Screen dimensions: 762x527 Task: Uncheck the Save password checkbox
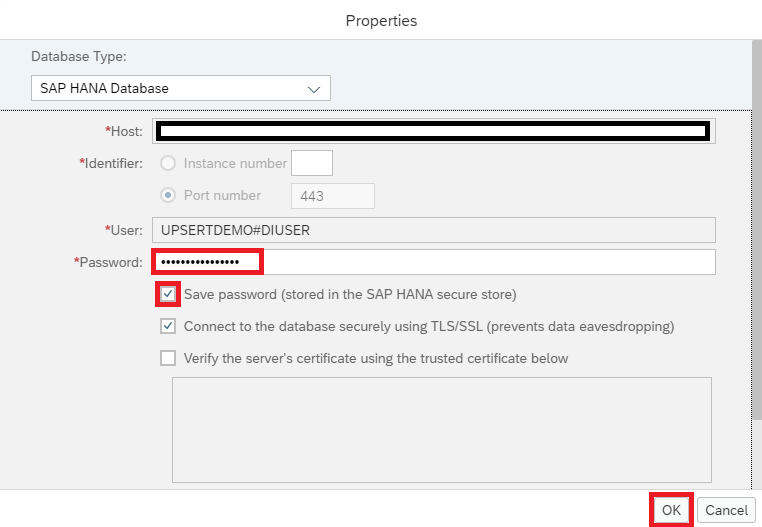coord(168,294)
